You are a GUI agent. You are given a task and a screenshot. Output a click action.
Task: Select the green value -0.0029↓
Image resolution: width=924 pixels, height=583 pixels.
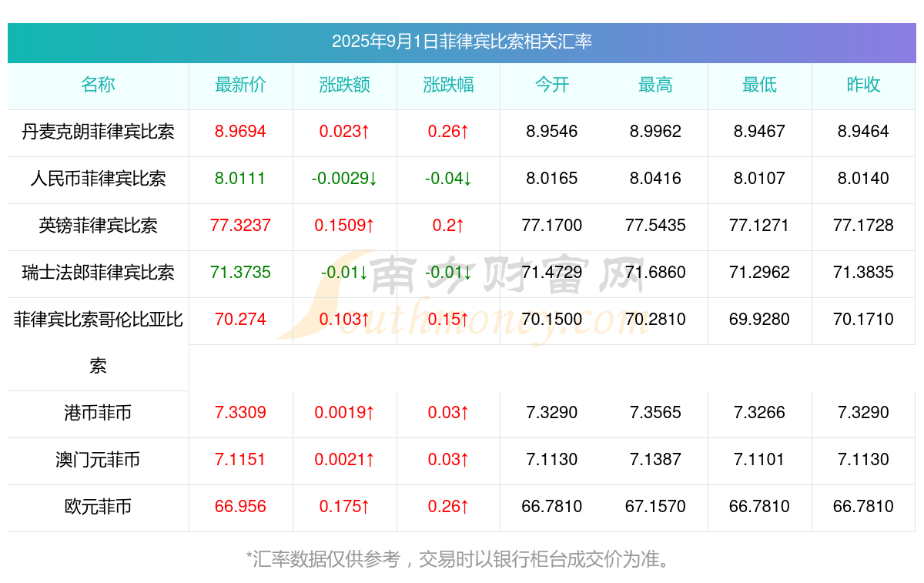click(x=344, y=179)
